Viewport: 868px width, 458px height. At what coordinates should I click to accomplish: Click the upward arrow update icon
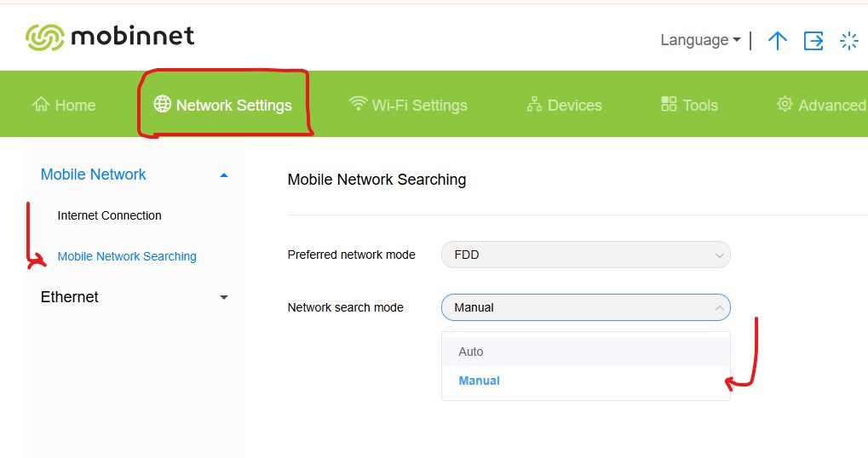coord(777,40)
